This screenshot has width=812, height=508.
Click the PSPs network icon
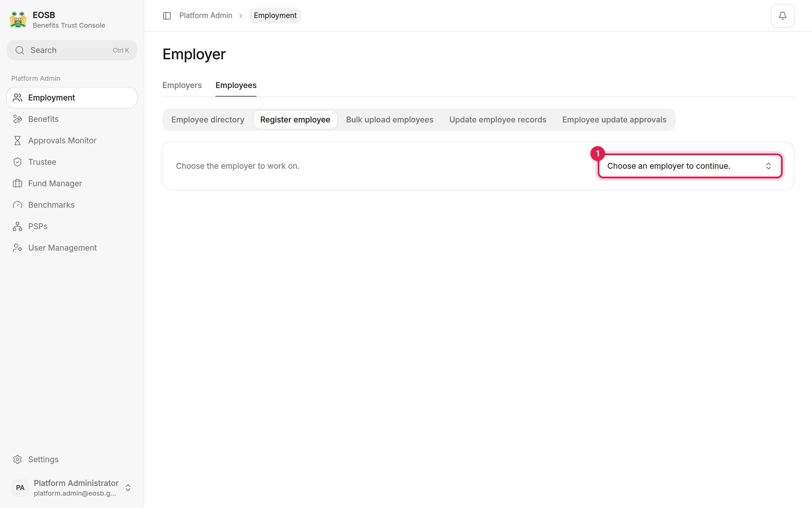click(17, 226)
